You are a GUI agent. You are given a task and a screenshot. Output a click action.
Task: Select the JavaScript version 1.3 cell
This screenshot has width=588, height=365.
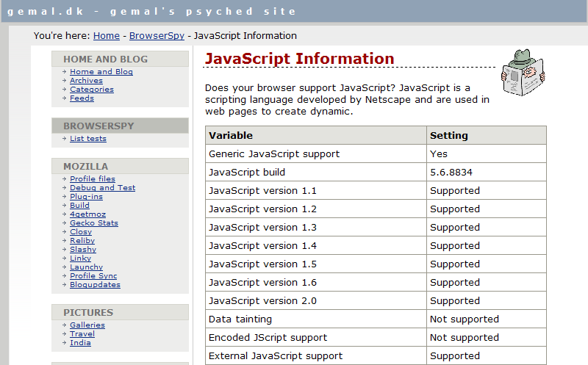pos(316,227)
